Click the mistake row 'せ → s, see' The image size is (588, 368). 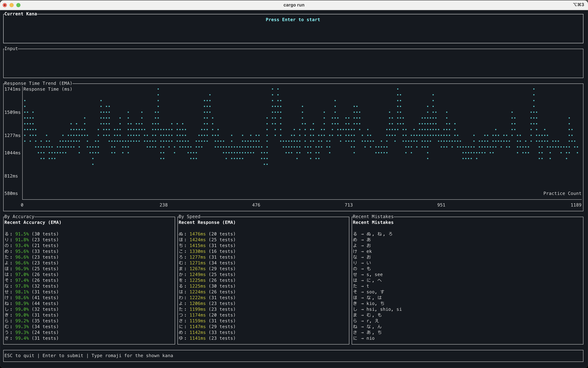pos(368,274)
